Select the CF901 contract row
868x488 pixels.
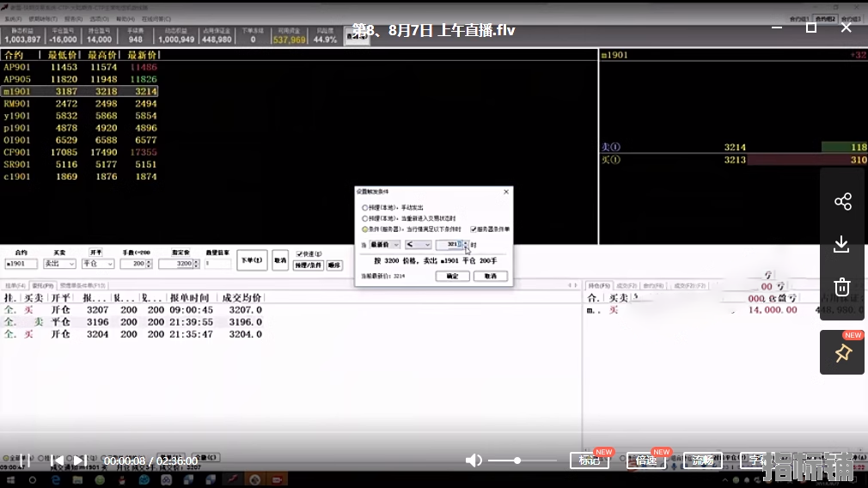coord(80,152)
